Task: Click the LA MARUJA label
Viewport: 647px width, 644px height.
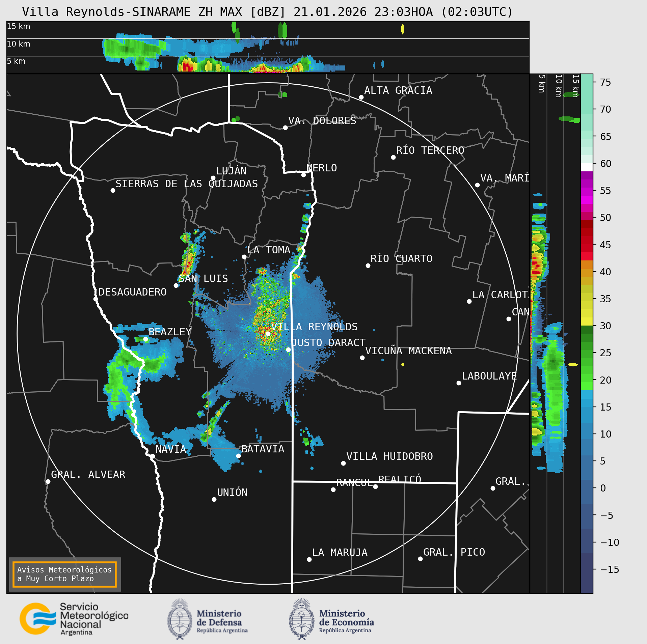Action: pyautogui.click(x=340, y=553)
